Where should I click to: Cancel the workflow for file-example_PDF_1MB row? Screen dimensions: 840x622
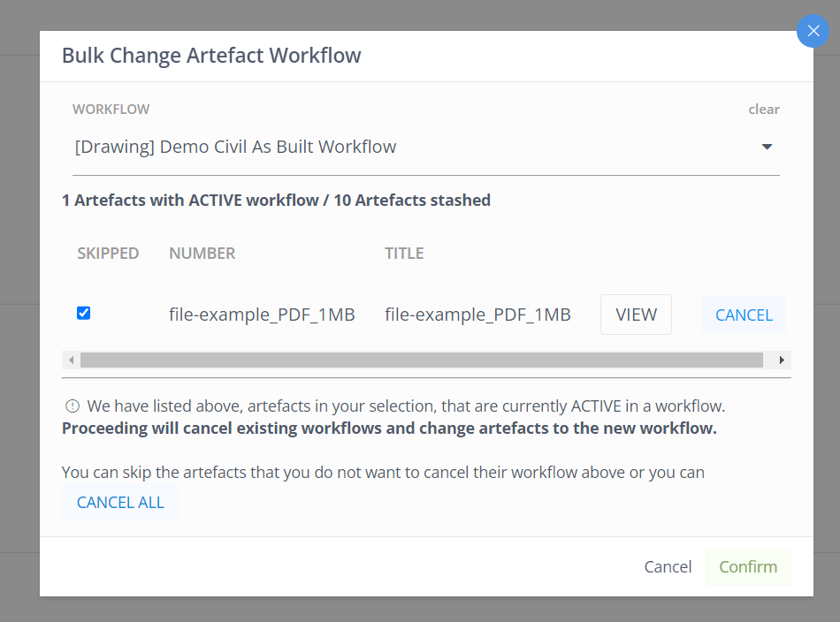click(744, 315)
